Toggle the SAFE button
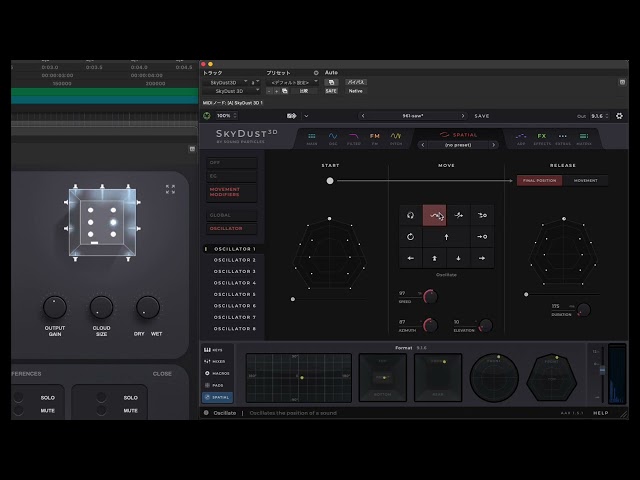Viewport: 640px width, 480px height. point(331,91)
